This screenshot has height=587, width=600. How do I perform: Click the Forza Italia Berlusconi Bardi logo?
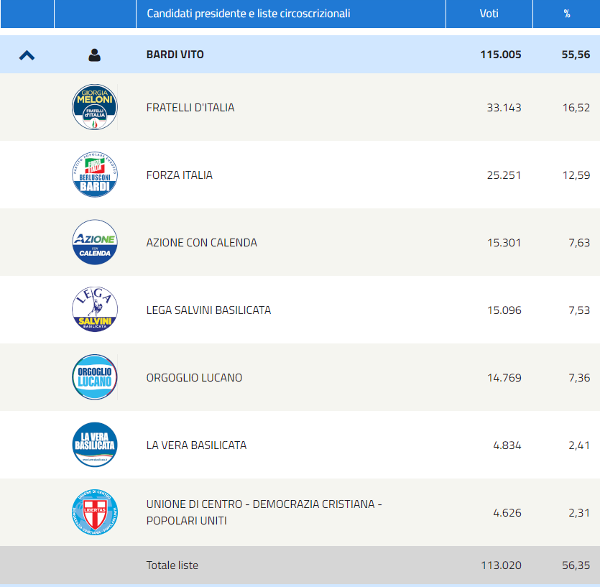(x=95, y=175)
